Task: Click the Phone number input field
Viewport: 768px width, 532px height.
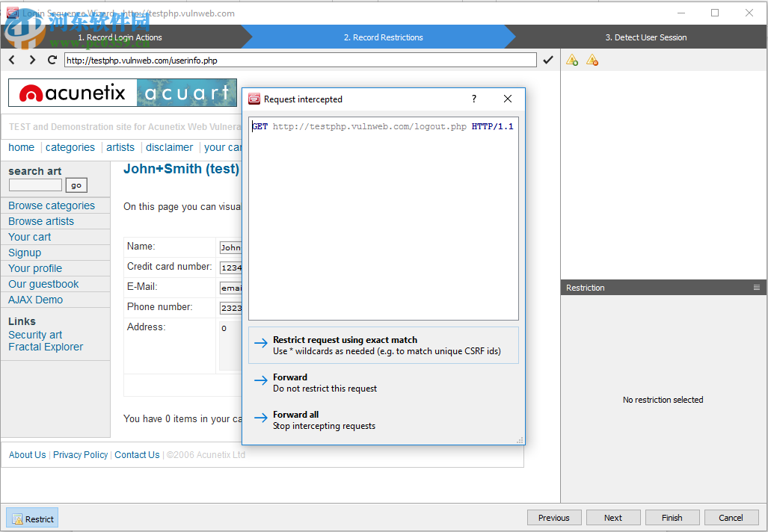Action: 230,308
